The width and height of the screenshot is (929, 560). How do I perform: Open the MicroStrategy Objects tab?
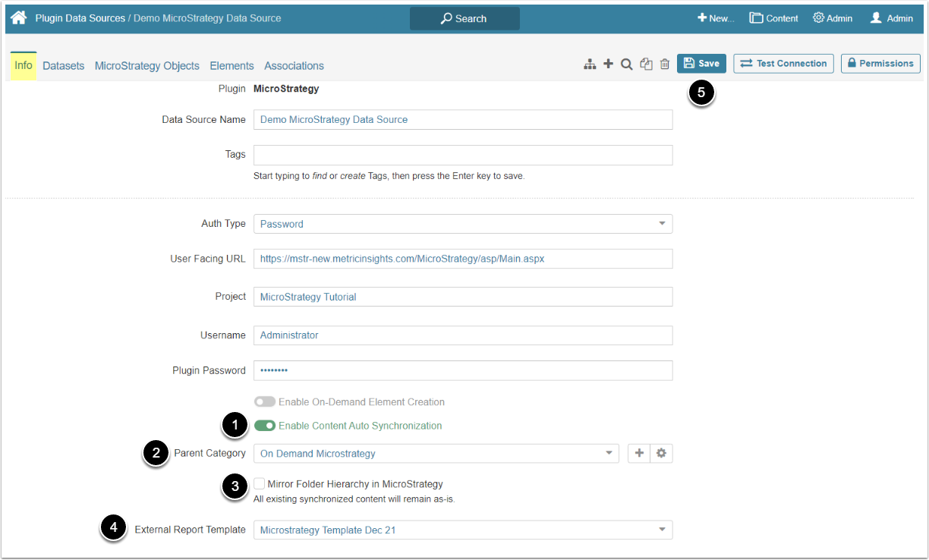[x=147, y=66]
